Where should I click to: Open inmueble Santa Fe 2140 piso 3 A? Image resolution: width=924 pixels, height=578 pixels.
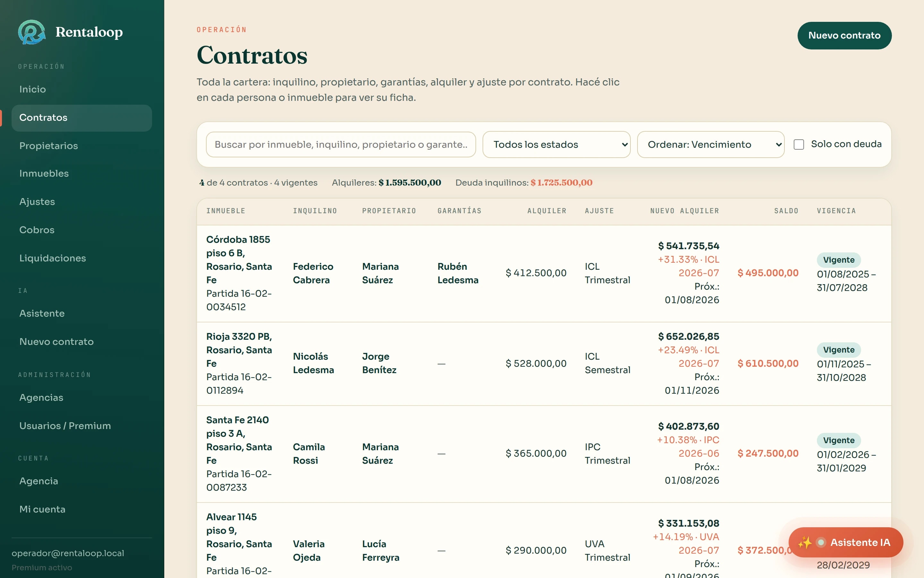[x=239, y=440]
